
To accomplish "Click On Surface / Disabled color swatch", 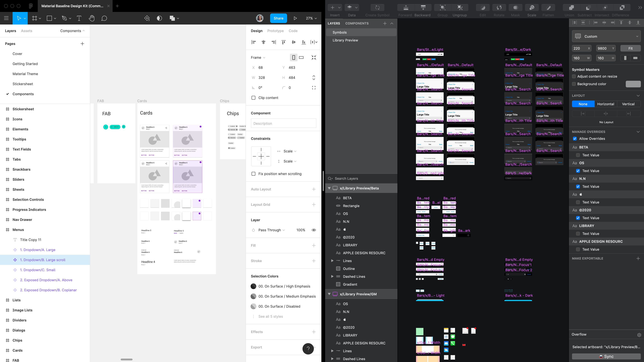I will 253,306.
